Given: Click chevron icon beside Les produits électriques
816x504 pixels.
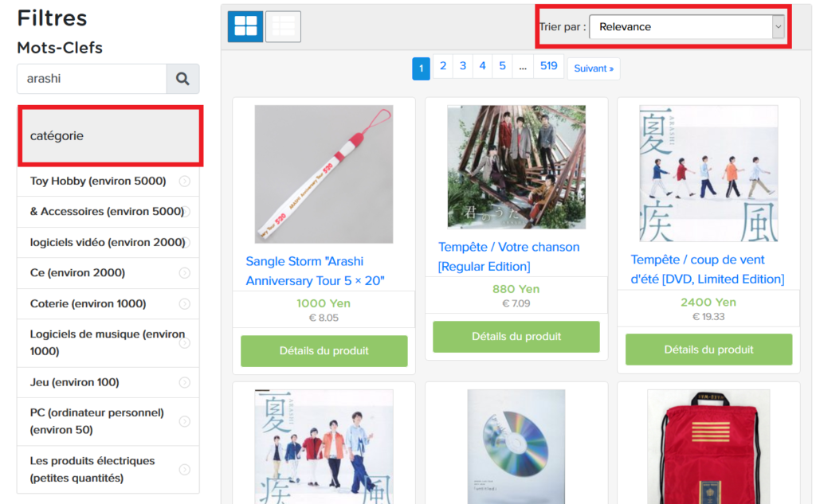Looking at the screenshot, I should pyautogui.click(x=185, y=470).
